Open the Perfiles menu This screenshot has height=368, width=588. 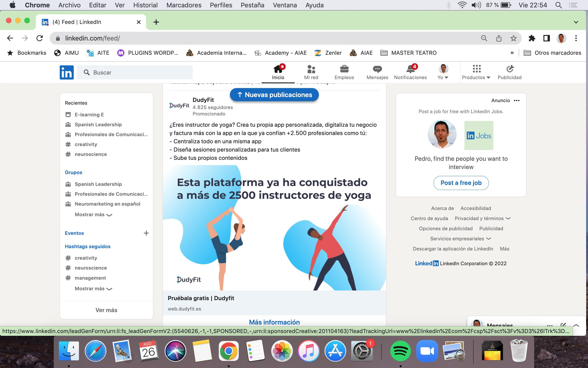(221, 5)
